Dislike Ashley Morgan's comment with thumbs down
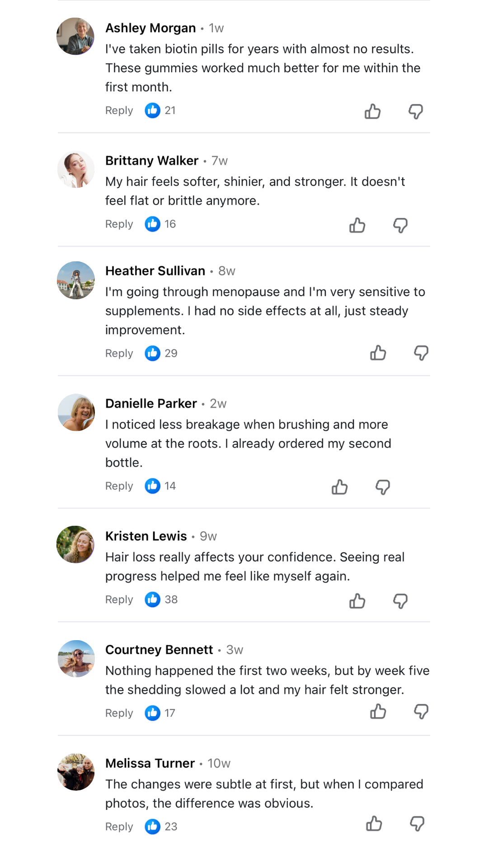Viewport: 488px width, 868px height. pyautogui.click(x=416, y=111)
